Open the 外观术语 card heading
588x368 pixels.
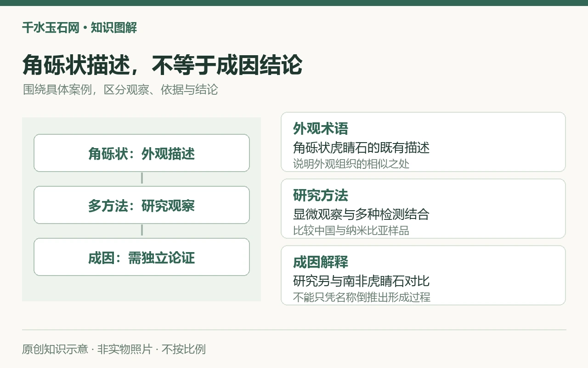click(x=321, y=129)
